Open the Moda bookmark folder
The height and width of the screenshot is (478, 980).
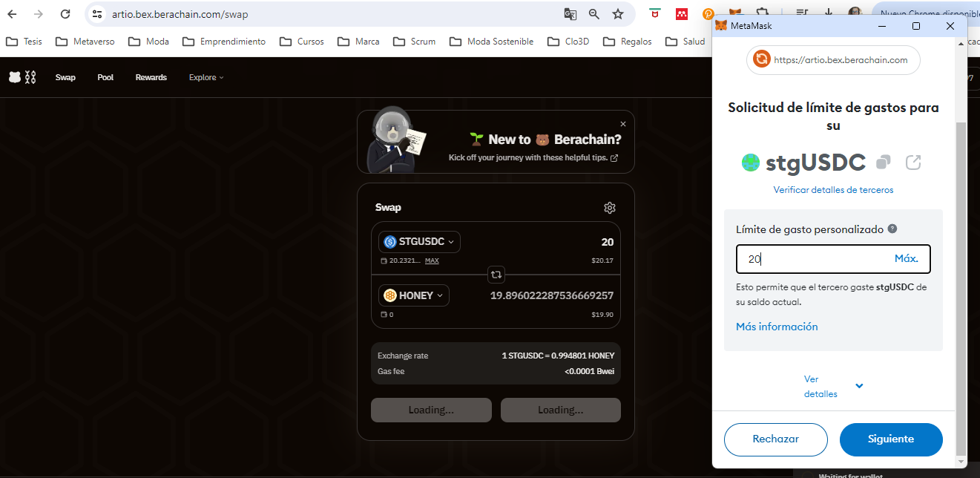[148, 42]
